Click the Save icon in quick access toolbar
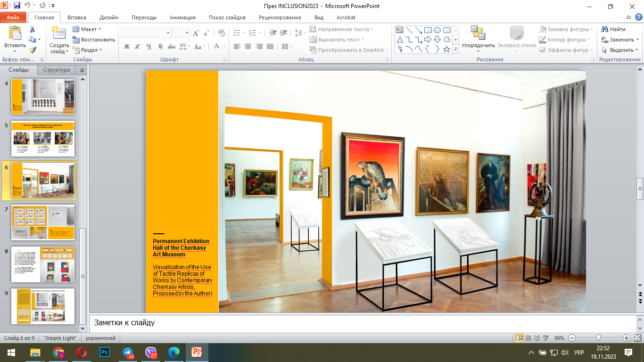644x362 pixels. click(x=17, y=6)
